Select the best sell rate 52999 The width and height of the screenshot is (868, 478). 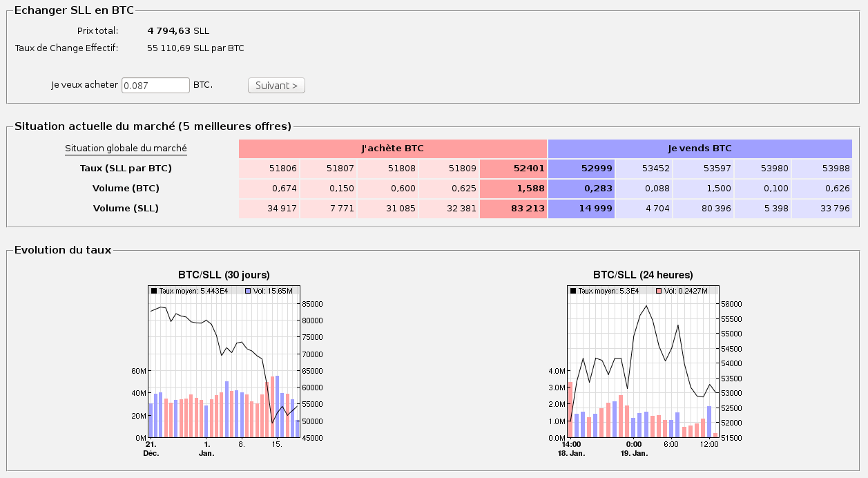pyautogui.click(x=581, y=169)
